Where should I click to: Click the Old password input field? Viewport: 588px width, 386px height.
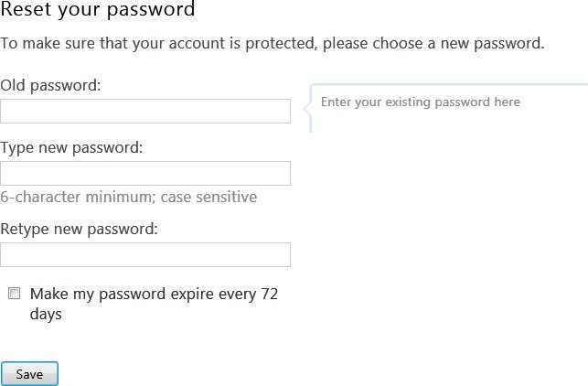145,112
